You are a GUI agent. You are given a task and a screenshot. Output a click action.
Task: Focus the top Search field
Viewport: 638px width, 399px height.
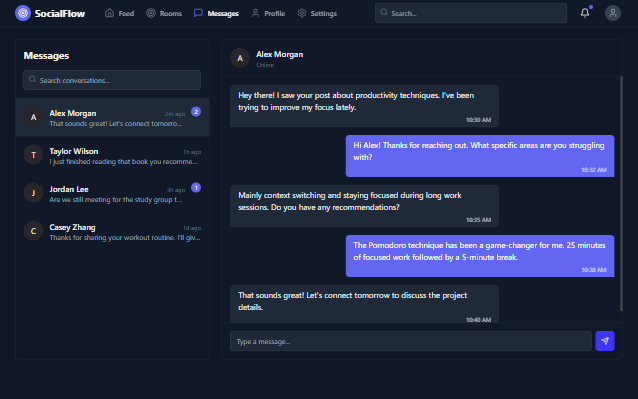pyautogui.click(x=471, y=13)
